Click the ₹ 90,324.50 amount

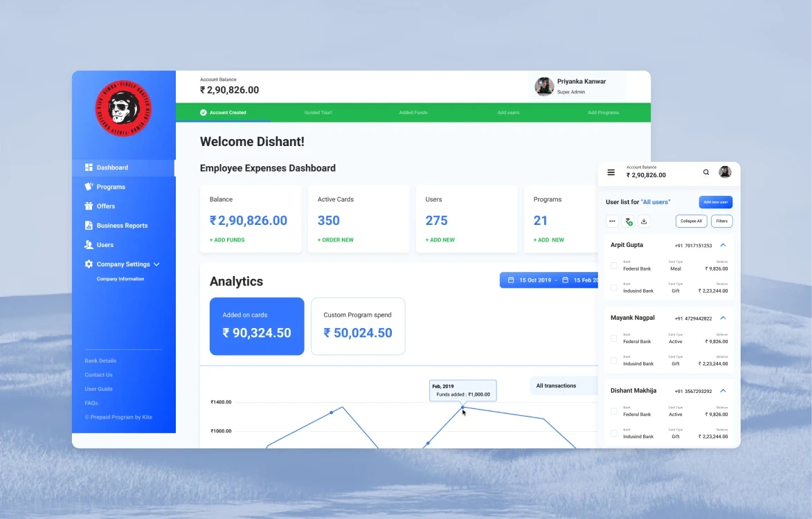point(257,334)
